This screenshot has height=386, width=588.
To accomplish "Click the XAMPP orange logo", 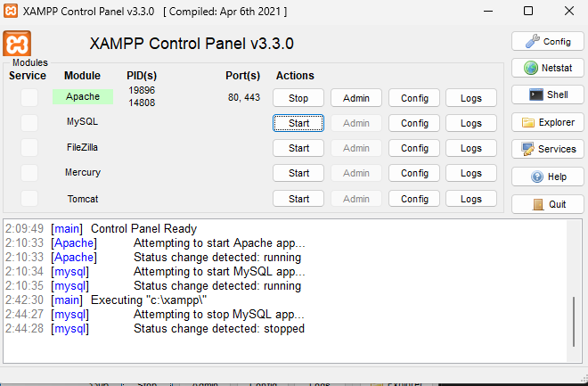I will (18, 44).
